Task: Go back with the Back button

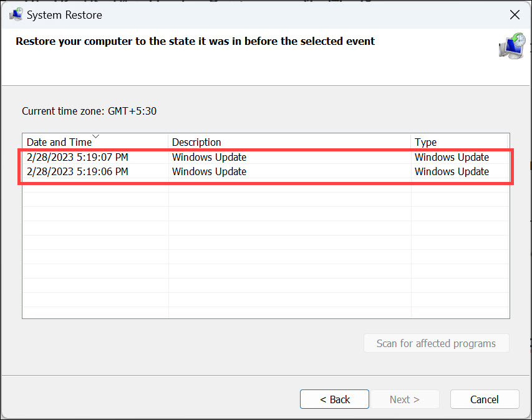Action: pos(334,399)
